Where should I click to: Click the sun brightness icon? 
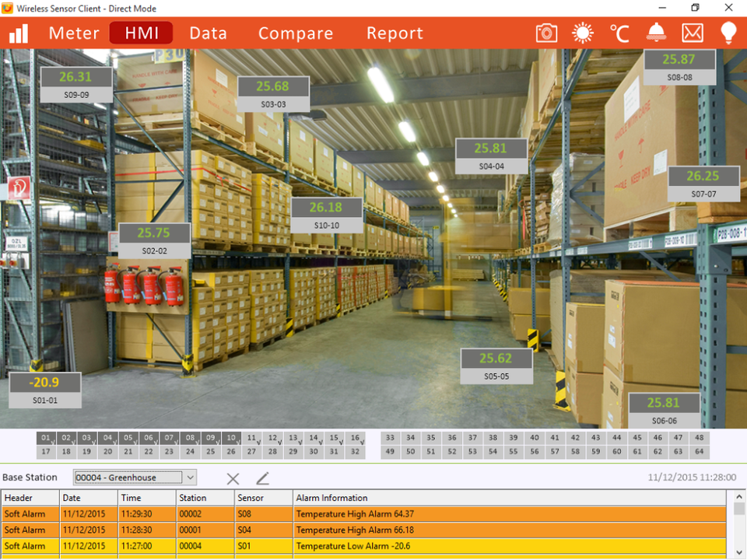point(582,33)
